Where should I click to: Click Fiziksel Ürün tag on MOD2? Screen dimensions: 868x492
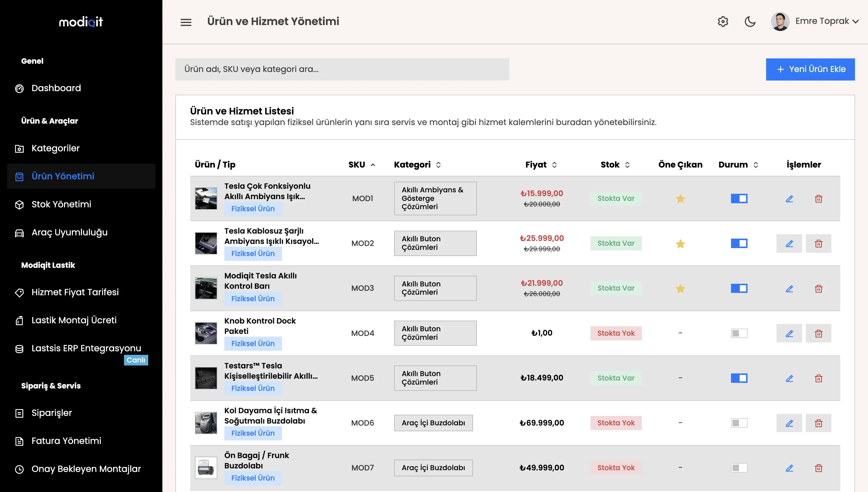(253, 253)
